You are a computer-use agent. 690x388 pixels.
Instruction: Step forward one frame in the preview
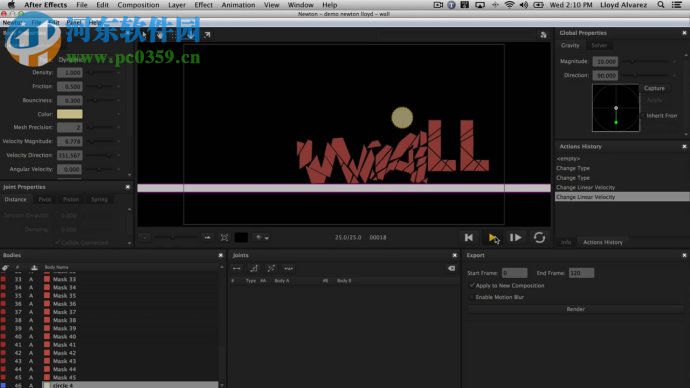click(516, 238)
